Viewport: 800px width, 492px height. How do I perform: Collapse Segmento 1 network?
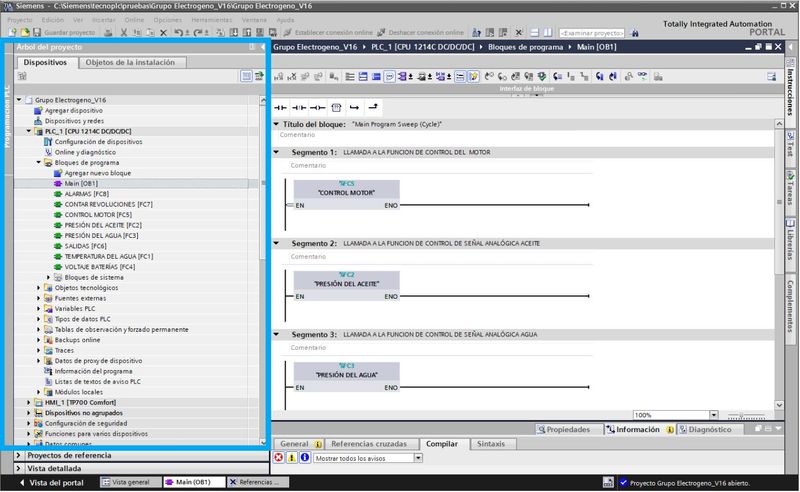[x=277, y=152]
